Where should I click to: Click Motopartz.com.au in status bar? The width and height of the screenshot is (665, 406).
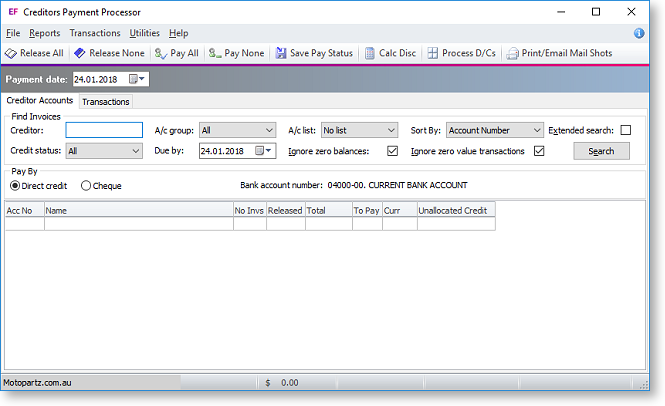click(37, 383)
